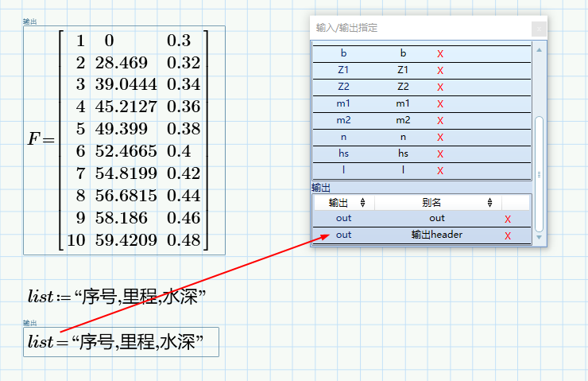Close the 输入/输出指定 panel
This screenshot has width=588, height=381.
click(539, 28)
